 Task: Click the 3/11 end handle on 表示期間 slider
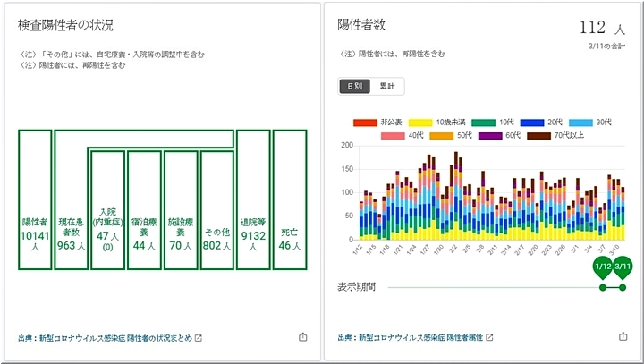(x=623, y=268)
